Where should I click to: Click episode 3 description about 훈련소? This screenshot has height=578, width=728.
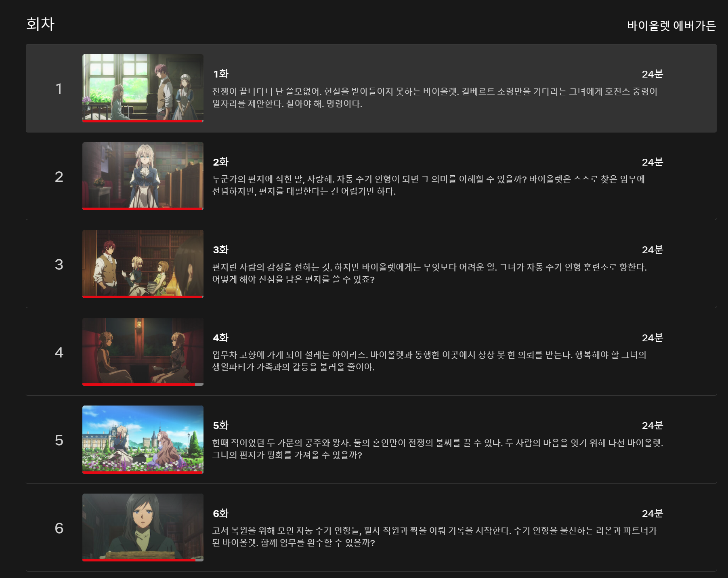click(430, 273)
